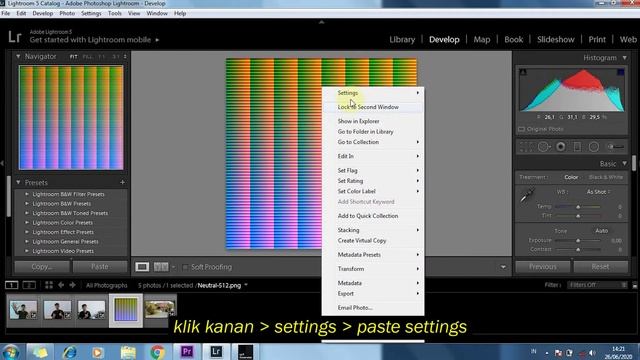Adjust the Temp slider
640x360 pixels.
point(578,207)
